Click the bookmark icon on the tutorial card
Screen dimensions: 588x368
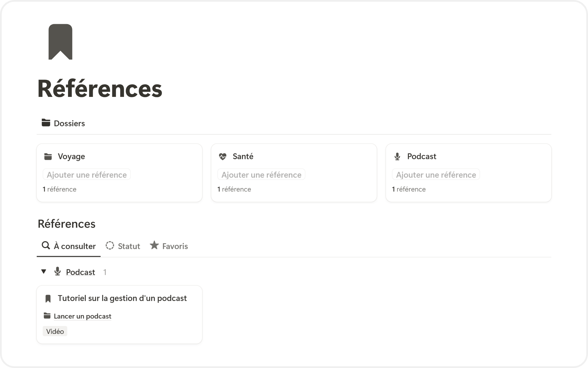click(x=48, y=299)
